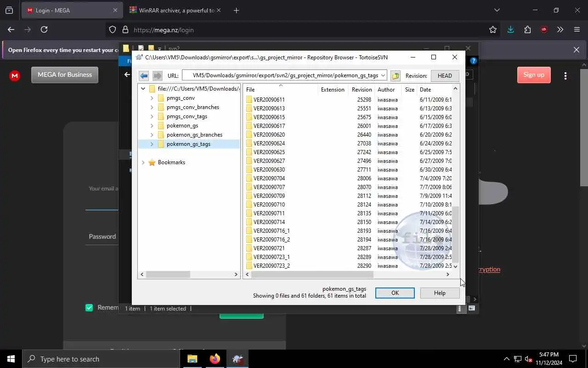Image resolution: width=588 pixels, height=368 pixels.
Task: Expand the pmgs_conv tree node
Action: 152,98
